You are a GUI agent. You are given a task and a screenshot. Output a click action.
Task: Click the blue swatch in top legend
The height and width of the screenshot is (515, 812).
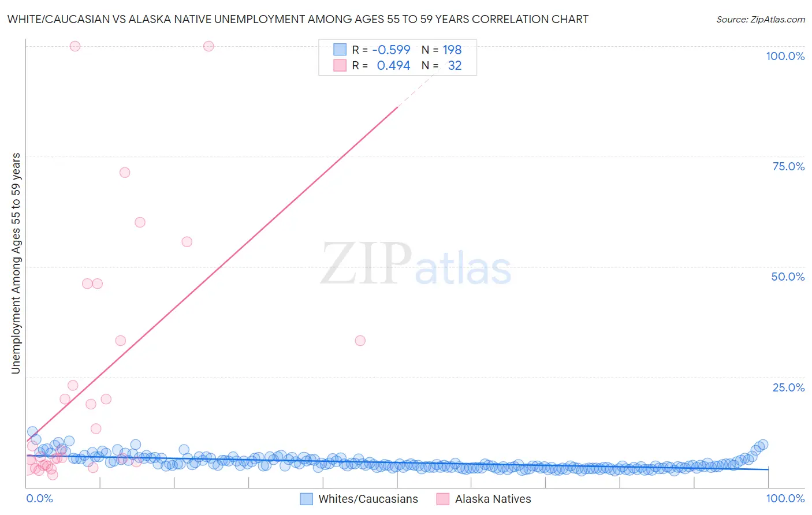pos(340,50)
